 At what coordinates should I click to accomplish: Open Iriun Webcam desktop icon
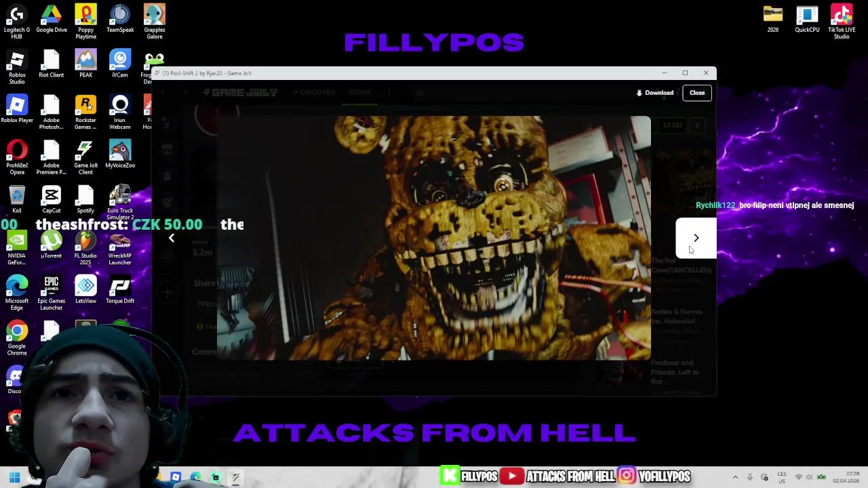pos(120,113)
